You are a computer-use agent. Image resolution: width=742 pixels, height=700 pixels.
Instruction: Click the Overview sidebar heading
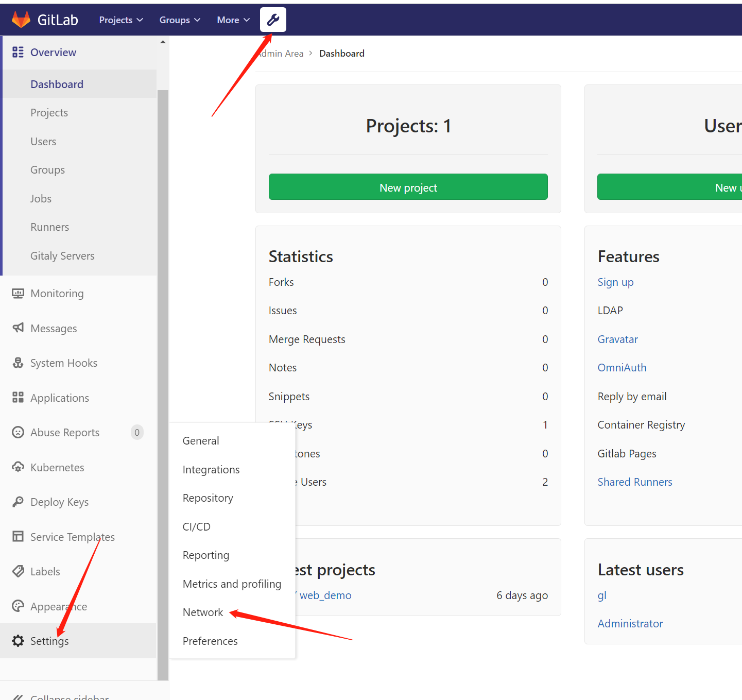(x=53, y=52)
